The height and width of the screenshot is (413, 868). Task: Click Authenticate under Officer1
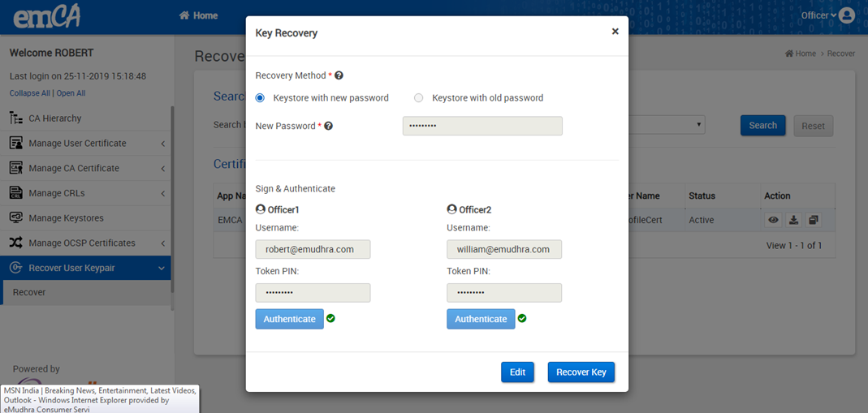pyautogui.click(x=289, y=319)
